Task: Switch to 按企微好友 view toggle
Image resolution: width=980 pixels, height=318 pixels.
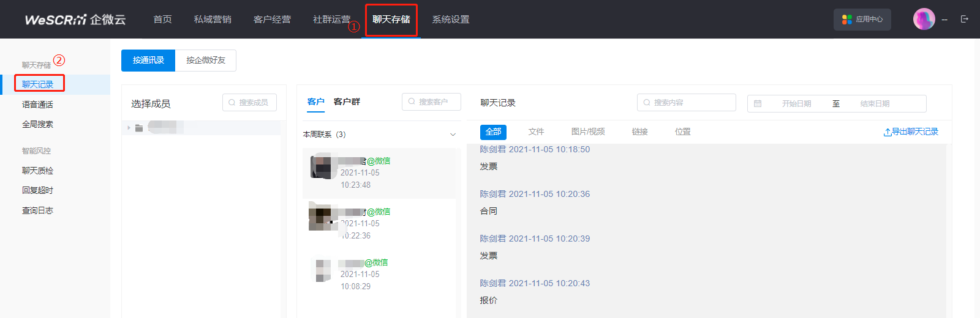Action: [x=206, y=61]
